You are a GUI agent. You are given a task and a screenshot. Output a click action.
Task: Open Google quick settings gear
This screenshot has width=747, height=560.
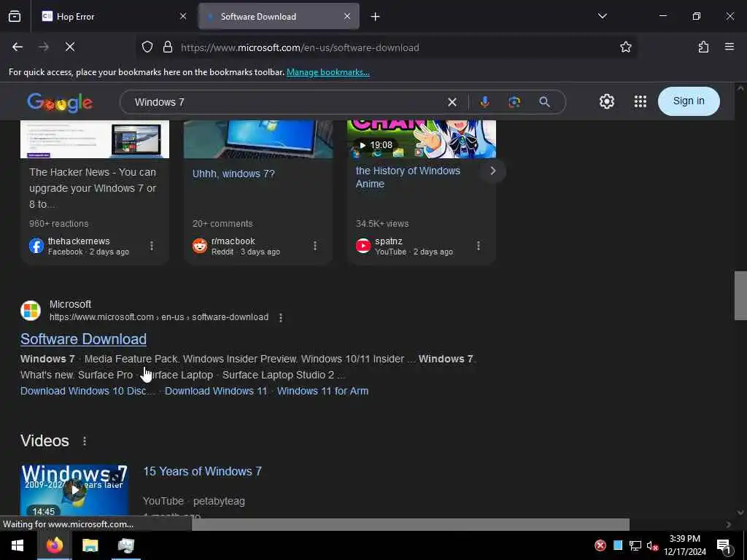(606, 101)
